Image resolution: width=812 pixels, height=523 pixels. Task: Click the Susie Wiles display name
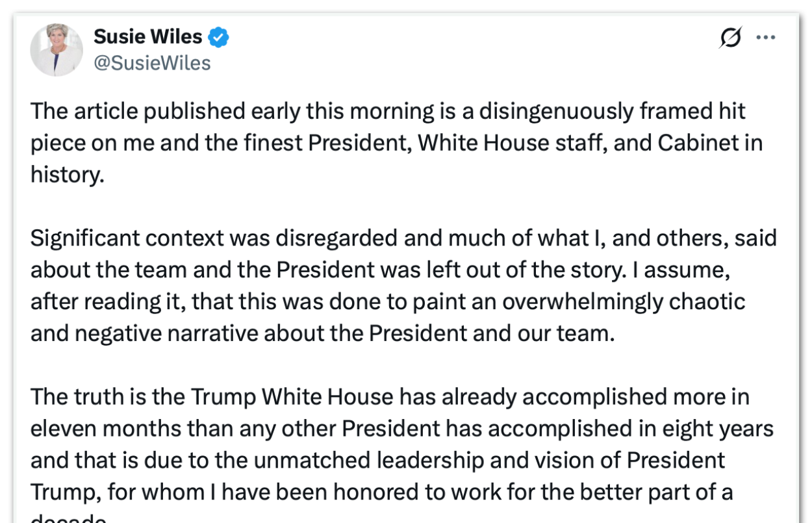point(148,37)
